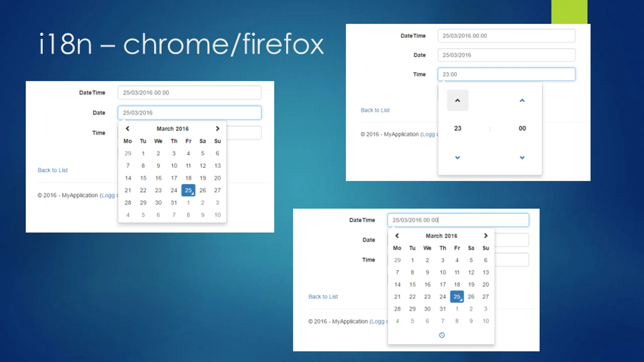This screenshot has height=362, width=644.
Task: Pick day 26 in left calendar
Action: tap(203, 190)
